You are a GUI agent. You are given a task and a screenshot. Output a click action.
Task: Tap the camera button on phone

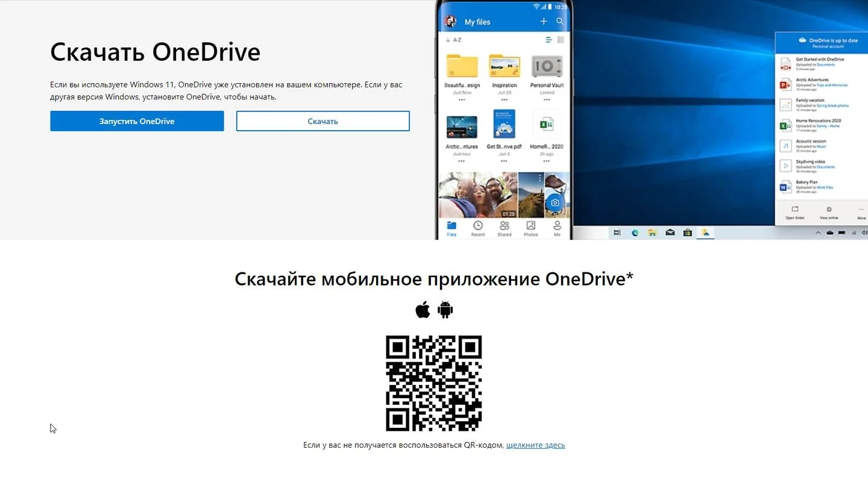point(555,203)
